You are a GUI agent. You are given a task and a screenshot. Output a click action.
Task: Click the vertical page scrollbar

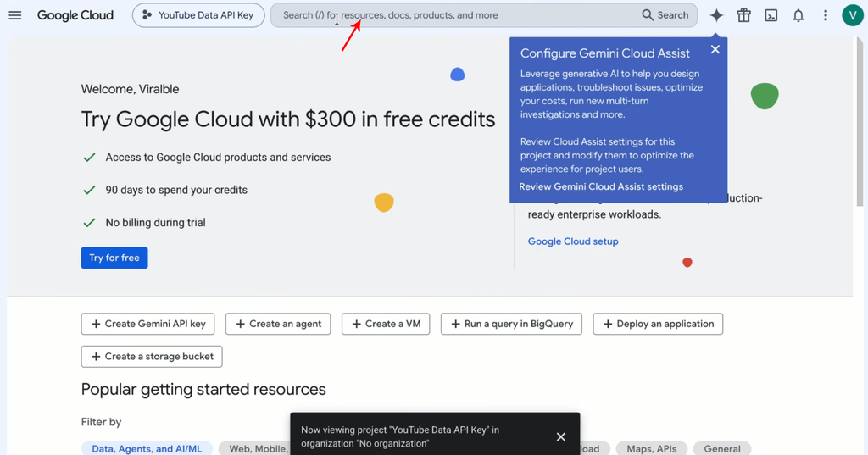pyautogui.click(x=860, y=120)
